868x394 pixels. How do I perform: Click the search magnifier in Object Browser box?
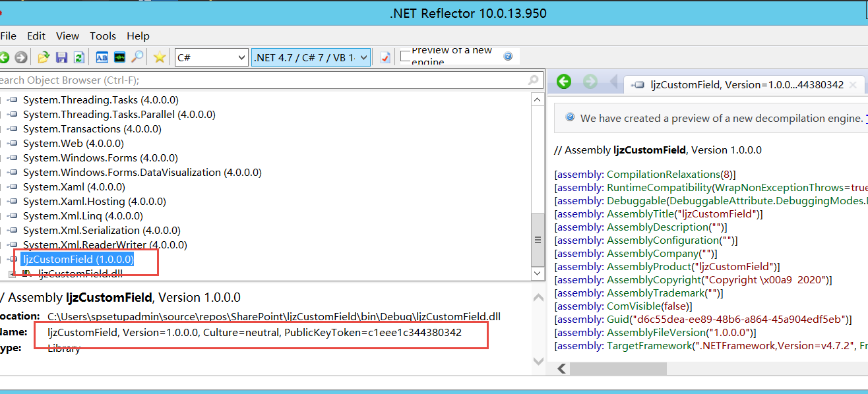(534, 80)
